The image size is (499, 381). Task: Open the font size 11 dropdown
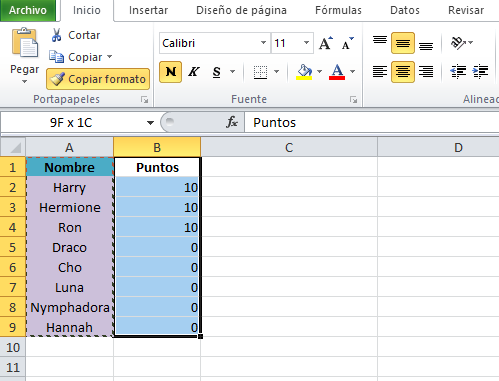click(x=306, y=43)
